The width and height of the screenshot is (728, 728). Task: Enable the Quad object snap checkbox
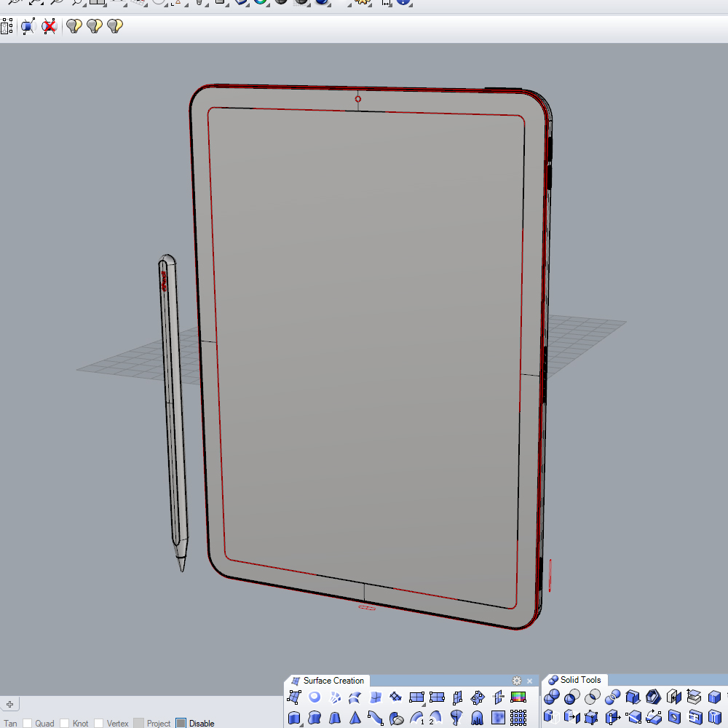[x=28, y=724]
